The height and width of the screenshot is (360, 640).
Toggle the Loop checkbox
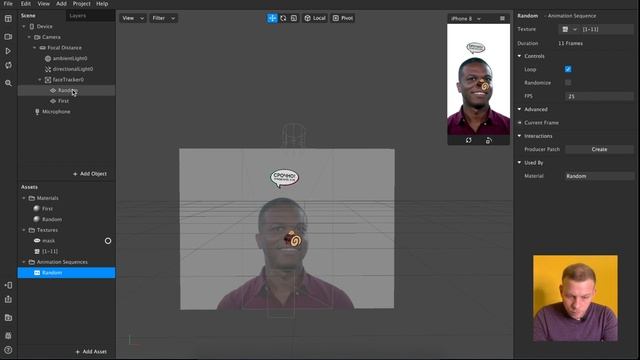568,69
